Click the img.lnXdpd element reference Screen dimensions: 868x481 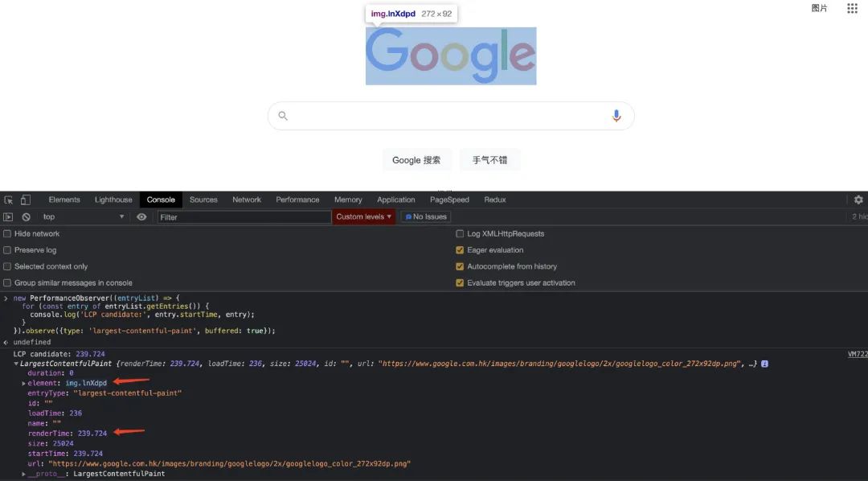[86, 384]
